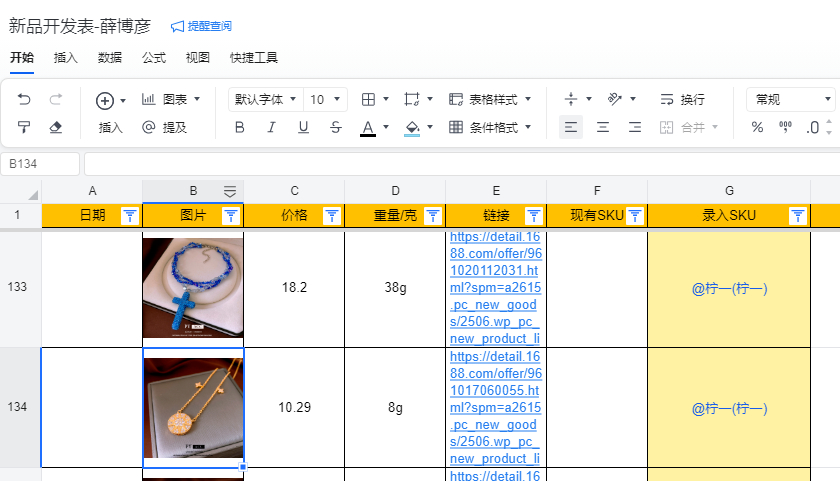
Task: Apply underline to text
Action: pyautogui.click(x=303, y=127)
